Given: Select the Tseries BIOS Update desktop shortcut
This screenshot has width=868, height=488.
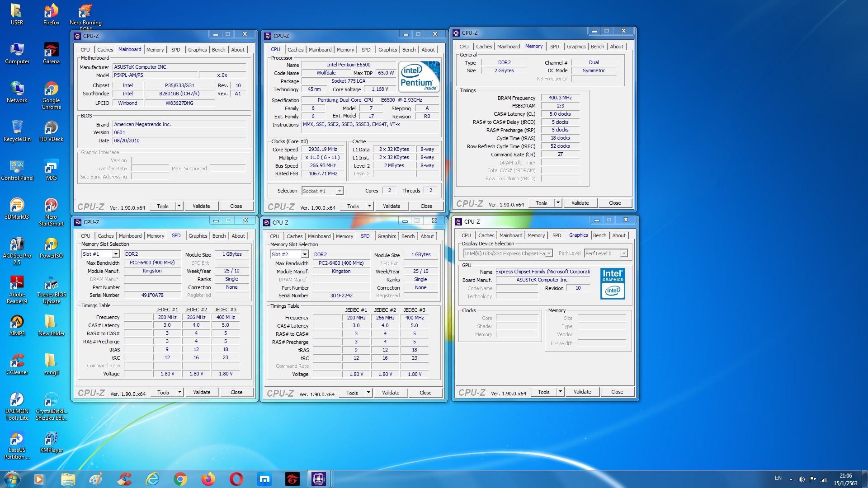Looking at the screenshot, I should tap(51, 290).
